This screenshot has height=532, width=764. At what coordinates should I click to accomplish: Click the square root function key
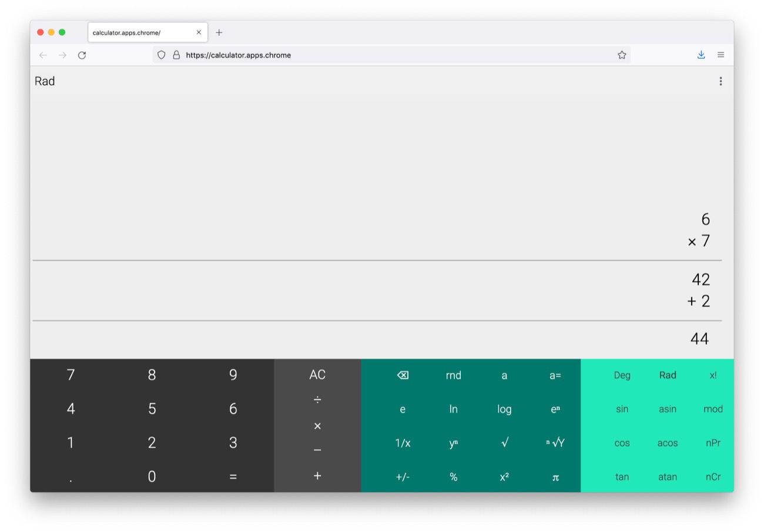tap(504, 443)
